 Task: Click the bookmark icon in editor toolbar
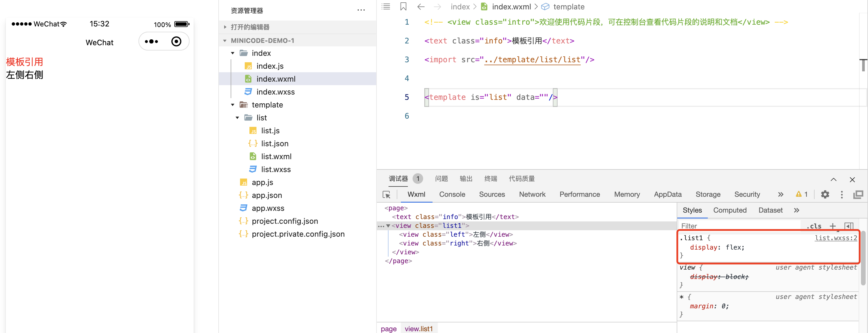(x=403, y=6)
